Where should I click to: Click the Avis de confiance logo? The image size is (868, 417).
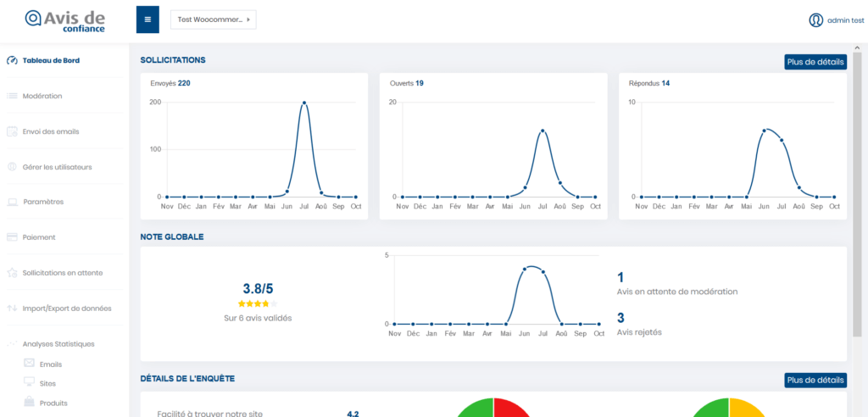tap(65, 21)
